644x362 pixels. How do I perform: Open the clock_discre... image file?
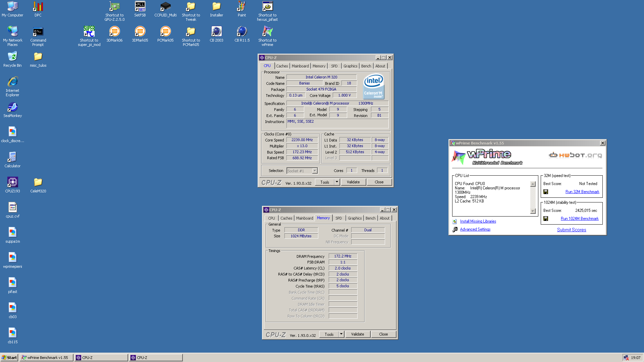(x=12, y=134)
